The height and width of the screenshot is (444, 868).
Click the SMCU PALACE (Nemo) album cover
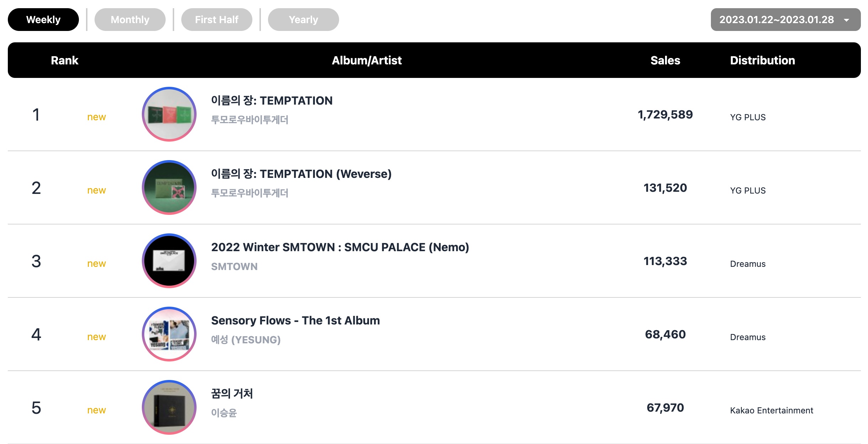169,261
